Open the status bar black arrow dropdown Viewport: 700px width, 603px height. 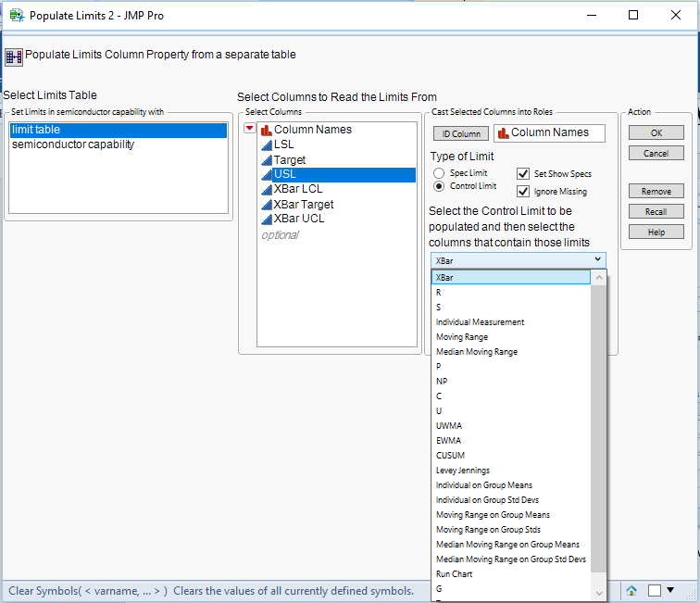[x=672, y=591]
